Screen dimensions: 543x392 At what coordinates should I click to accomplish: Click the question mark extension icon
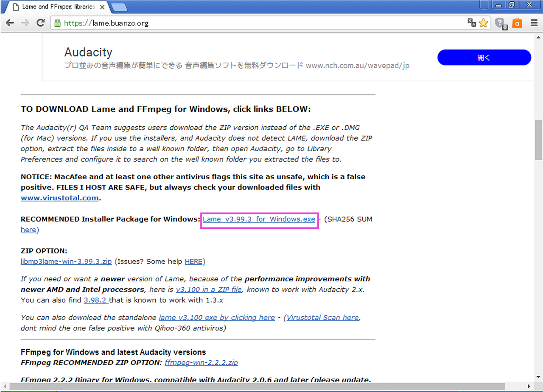point(501,24)
